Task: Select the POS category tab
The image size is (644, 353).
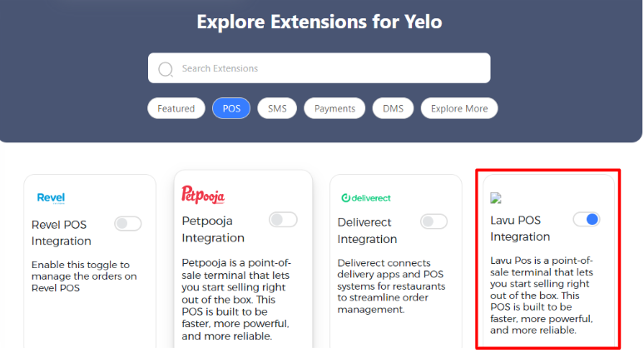Action: coord(231,108)
